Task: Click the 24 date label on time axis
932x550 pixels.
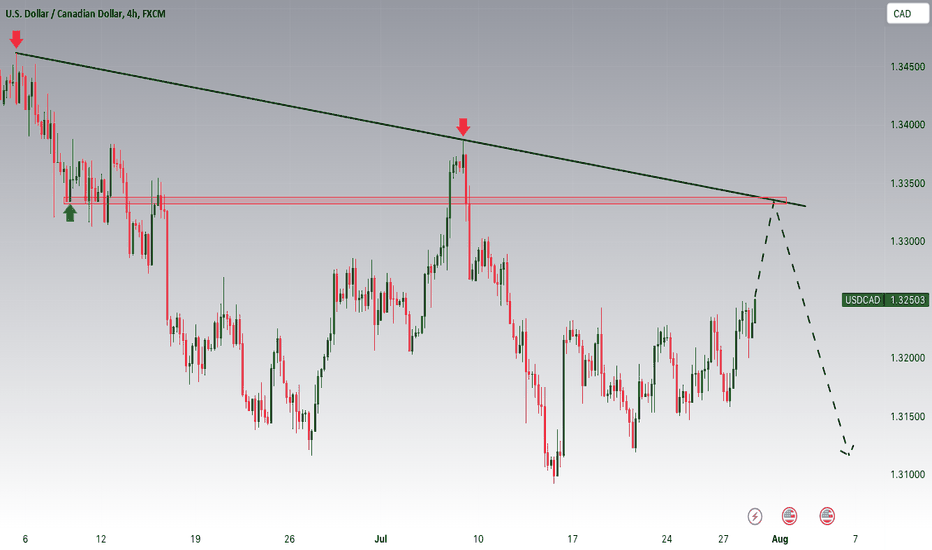Action: [x=666, y=539]
